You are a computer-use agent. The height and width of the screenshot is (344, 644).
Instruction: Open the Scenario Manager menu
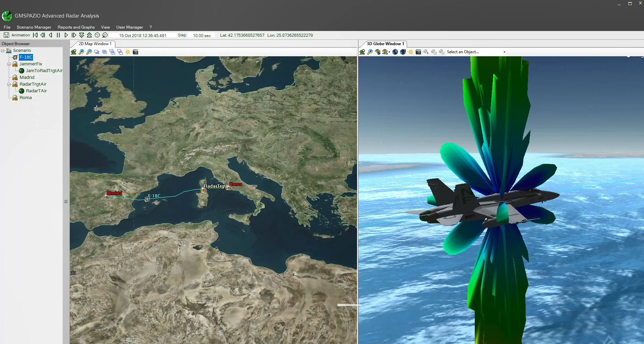tap(34, 27)
